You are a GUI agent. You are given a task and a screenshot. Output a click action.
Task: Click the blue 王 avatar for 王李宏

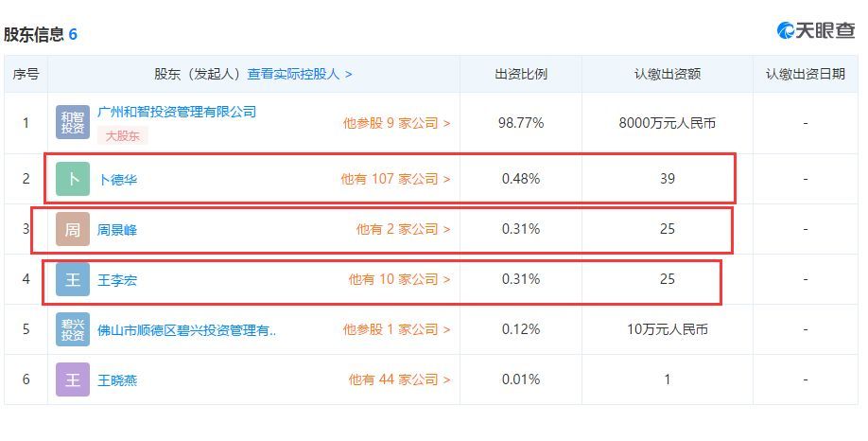[73, 279]
